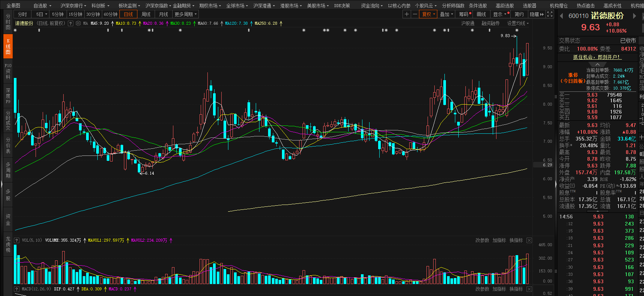Toggle 画线 drawing tools
This screenshot has height=296, width=644.
click(482, 14)
